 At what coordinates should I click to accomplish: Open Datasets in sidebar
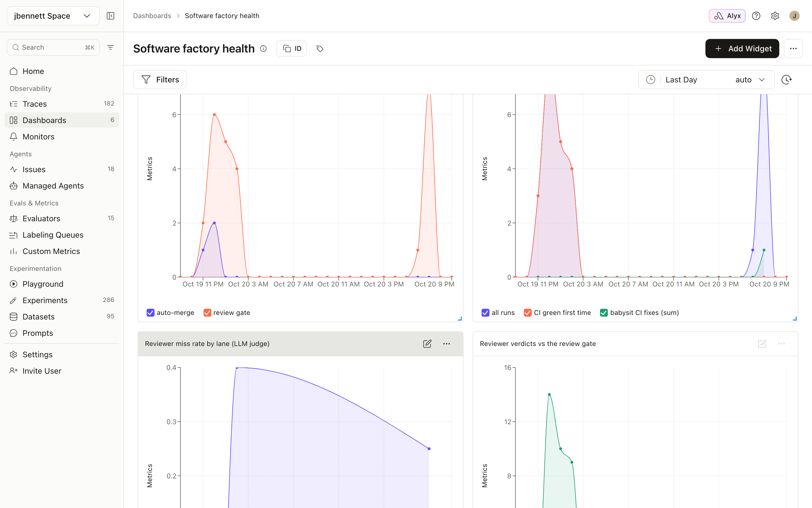[x=62, y=317]
